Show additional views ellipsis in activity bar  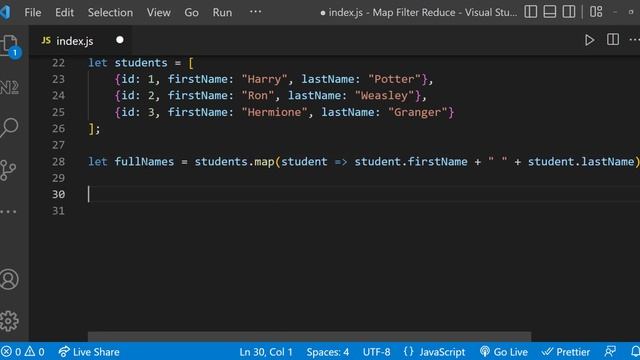[8, 212]
